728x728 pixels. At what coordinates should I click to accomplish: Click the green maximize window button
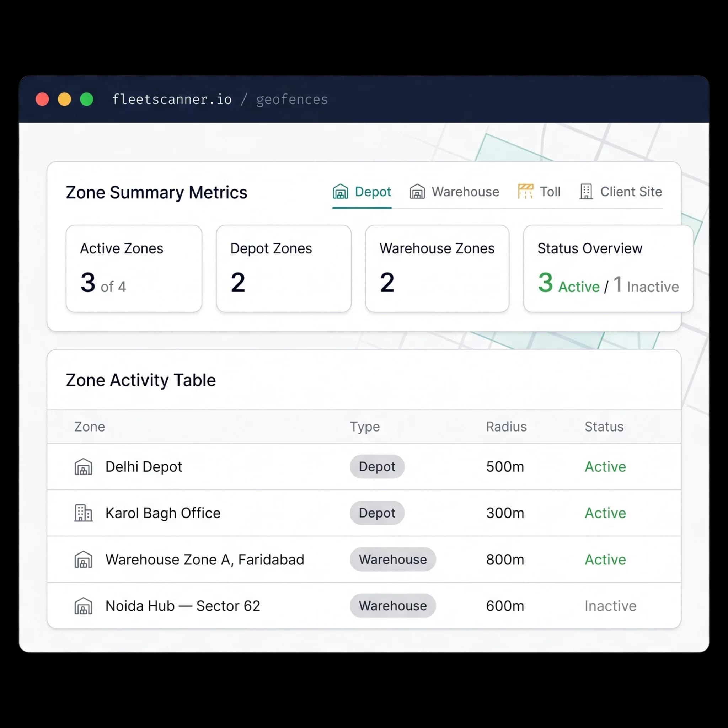pos(87,99)
